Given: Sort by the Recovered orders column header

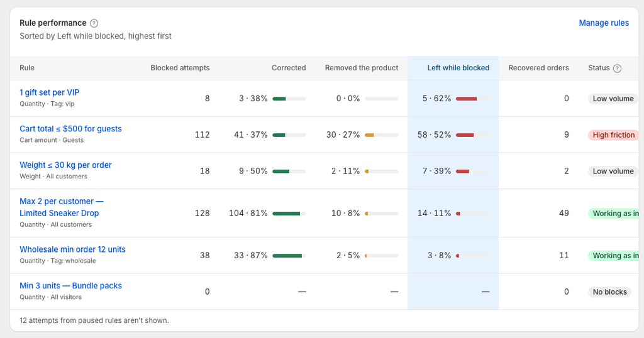Looking at the screenshot, I should click(x=538, y=68).
